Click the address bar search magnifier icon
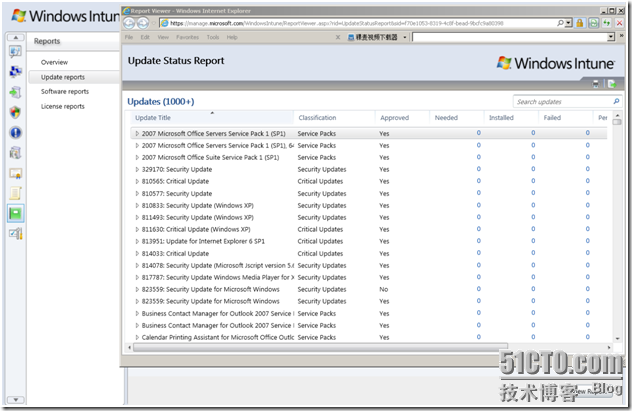This screenshot has height=411, width=632. point(560,23)
